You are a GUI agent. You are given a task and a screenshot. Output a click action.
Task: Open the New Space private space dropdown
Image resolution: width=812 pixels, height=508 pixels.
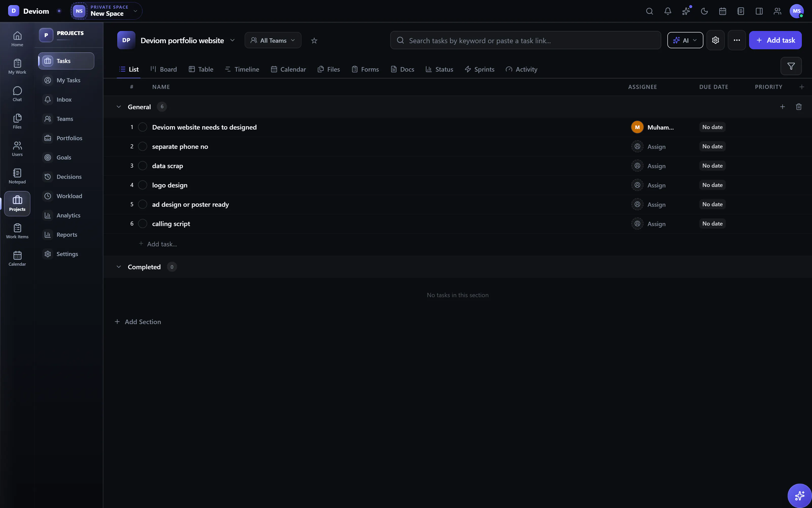[106, 11]
